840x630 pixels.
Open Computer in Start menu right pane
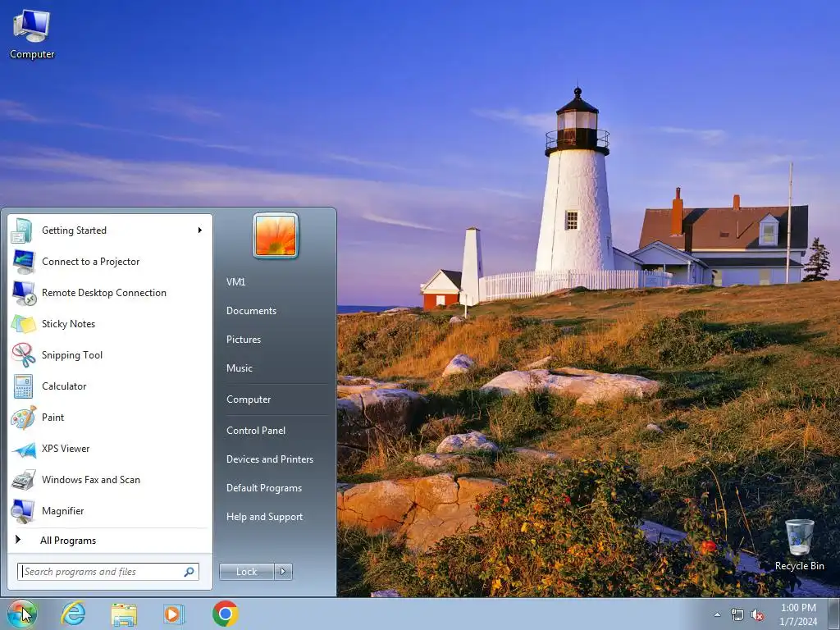[x=249, y=399]
